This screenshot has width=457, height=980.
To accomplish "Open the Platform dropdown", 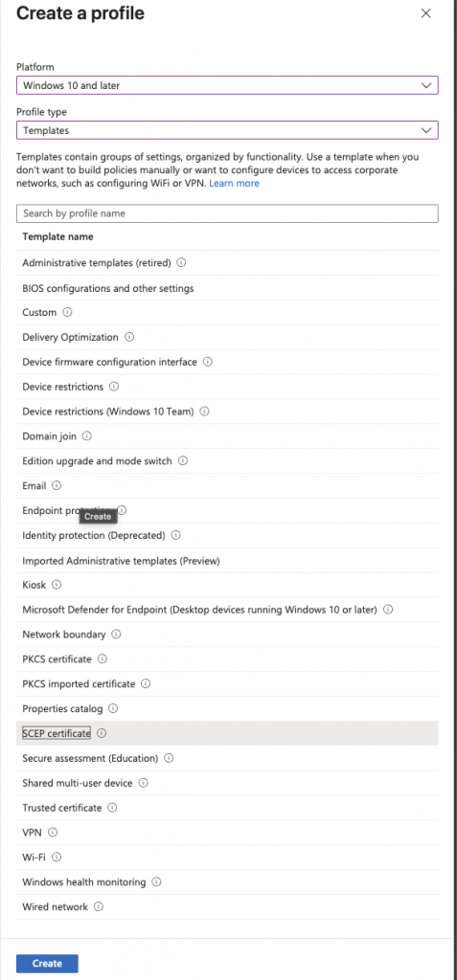I will pyautogui.click(x=227, y=85).
